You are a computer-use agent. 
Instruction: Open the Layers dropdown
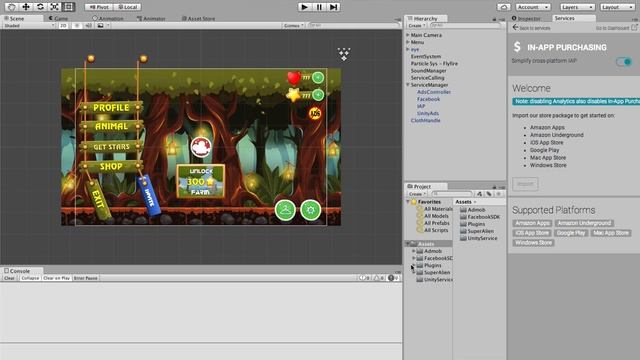(577, 7)
